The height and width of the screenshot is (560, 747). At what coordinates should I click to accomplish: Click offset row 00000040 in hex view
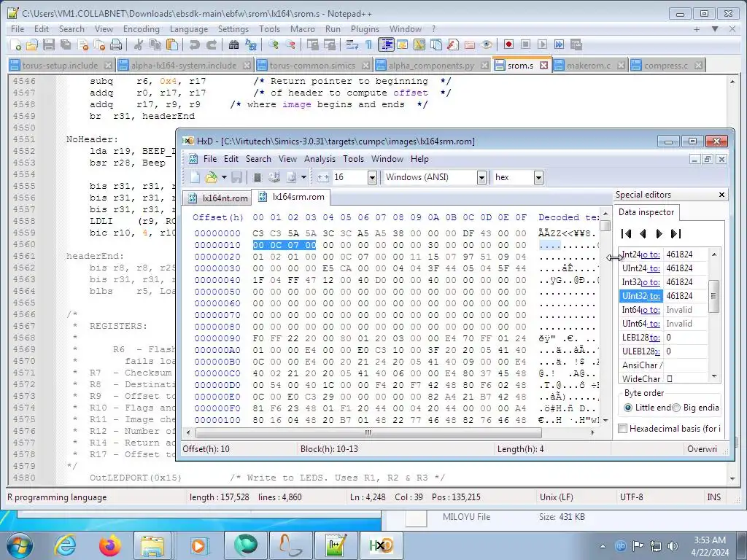click(x=217, y=280)
